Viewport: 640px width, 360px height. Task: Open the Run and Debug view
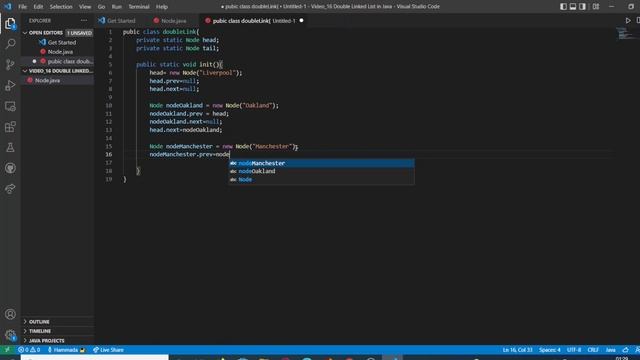pos(10,85)
